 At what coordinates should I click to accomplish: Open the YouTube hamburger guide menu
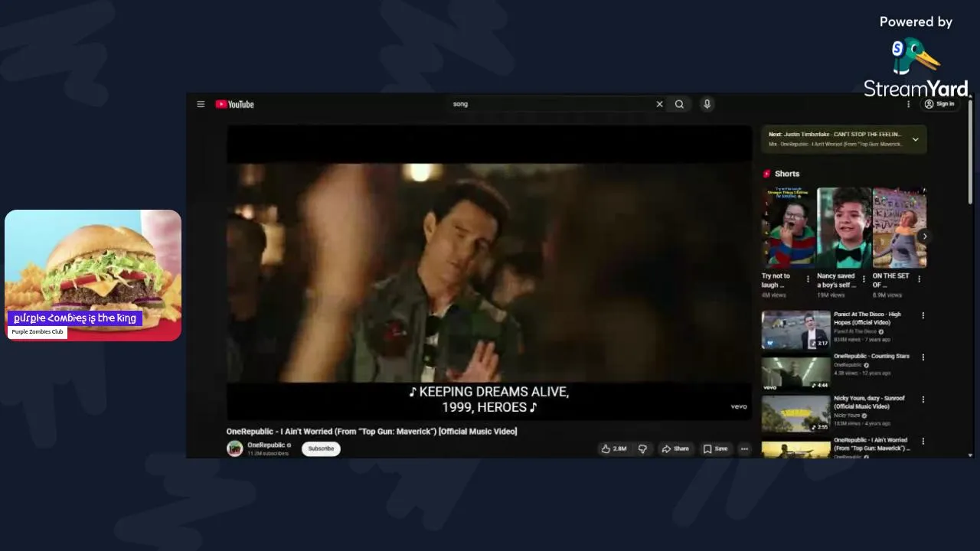click(201, 104)
